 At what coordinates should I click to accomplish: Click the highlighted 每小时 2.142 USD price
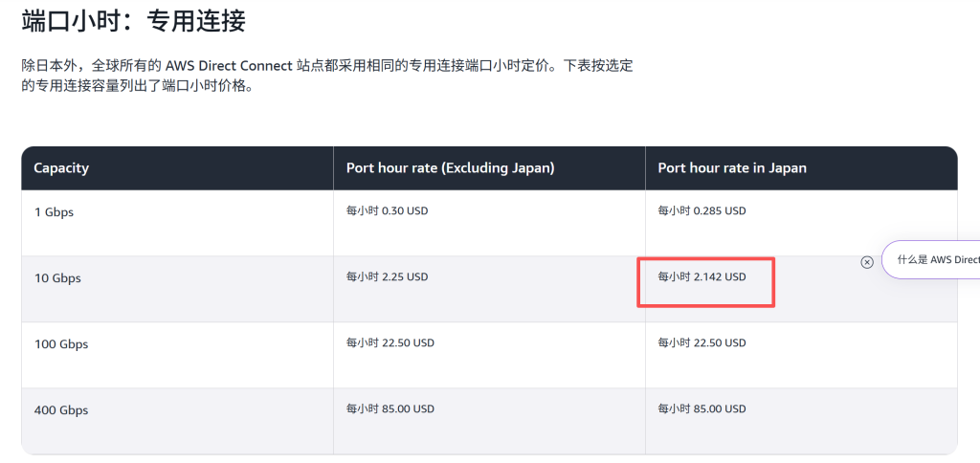point(702,277)
